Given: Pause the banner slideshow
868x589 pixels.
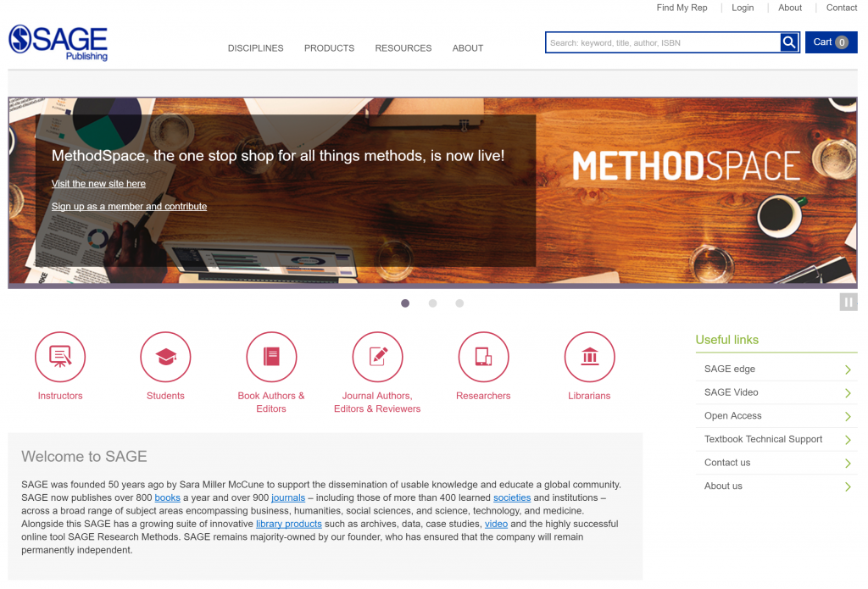Looking at the screenshot, I should pos(848,303).
